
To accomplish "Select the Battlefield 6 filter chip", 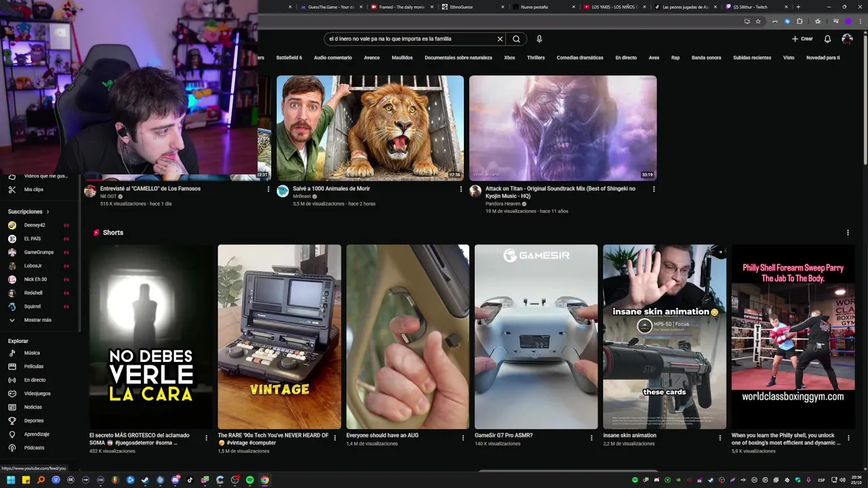I will click(x=290, y=58).
